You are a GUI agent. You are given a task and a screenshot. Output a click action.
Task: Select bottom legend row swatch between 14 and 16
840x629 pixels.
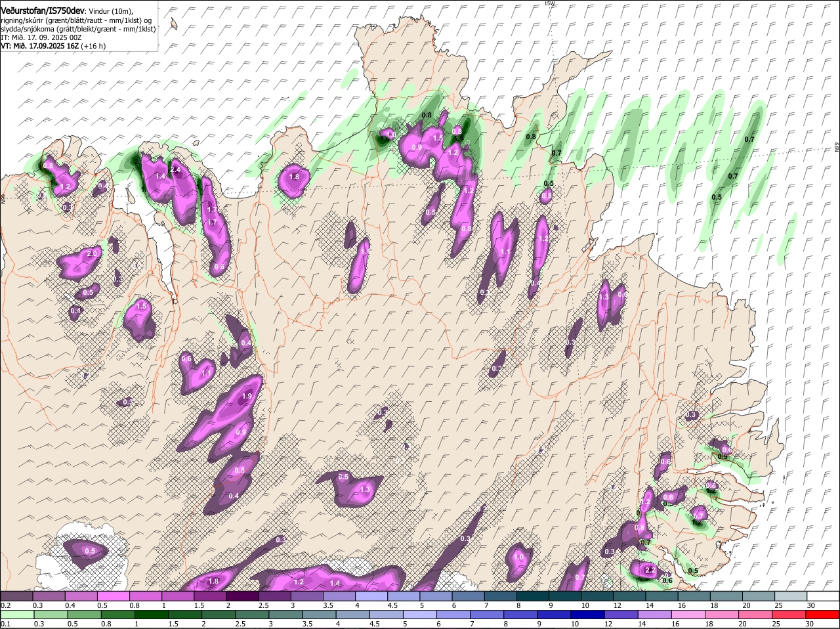[655, 615]
